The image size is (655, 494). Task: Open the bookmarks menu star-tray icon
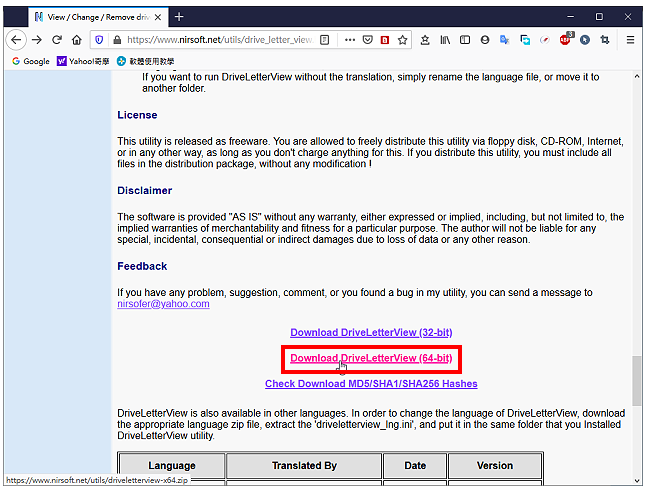(425, 40)
